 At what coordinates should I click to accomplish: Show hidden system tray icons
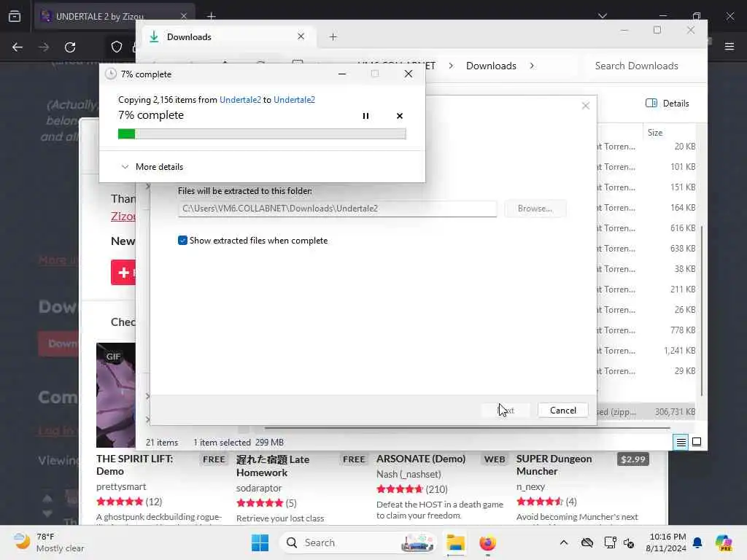[564, 542]
